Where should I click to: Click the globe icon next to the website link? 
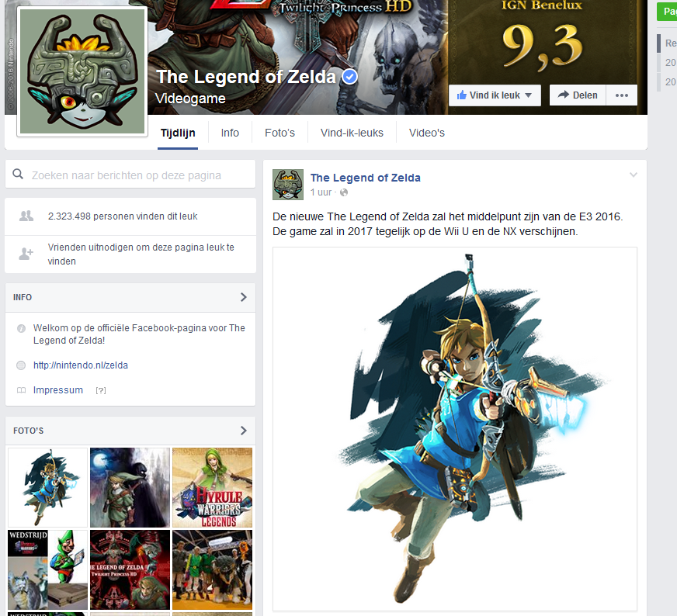point(21,365)
